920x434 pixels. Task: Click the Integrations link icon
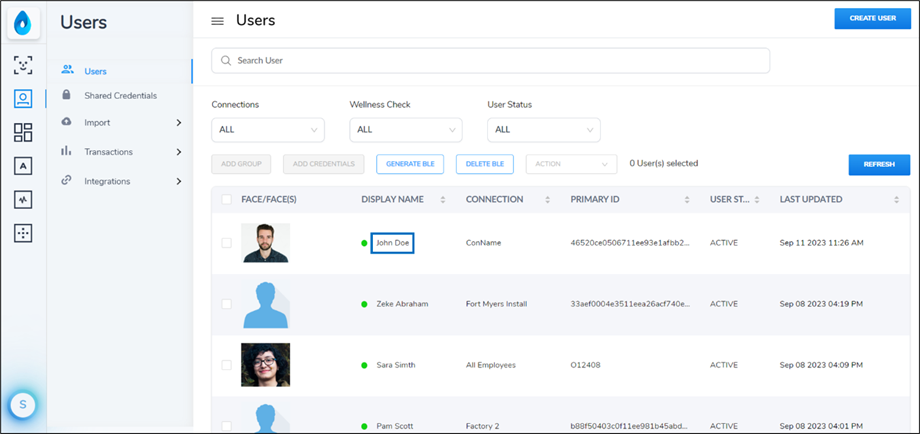tap(66, 181)
